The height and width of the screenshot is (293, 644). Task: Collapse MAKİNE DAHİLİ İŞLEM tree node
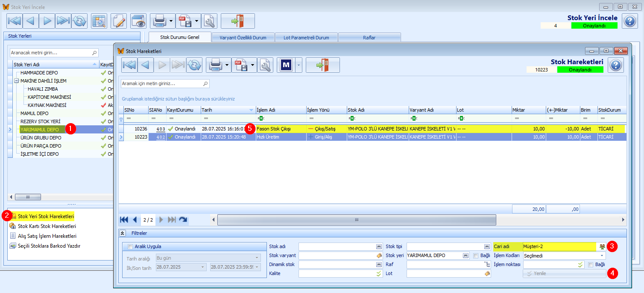click(16, 81)
